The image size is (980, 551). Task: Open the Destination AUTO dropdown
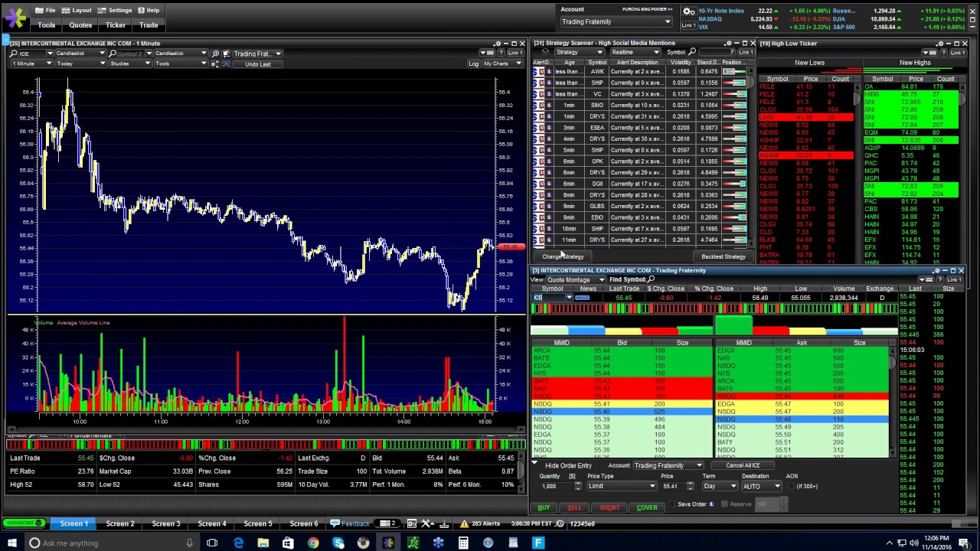(x=761, y=486)
